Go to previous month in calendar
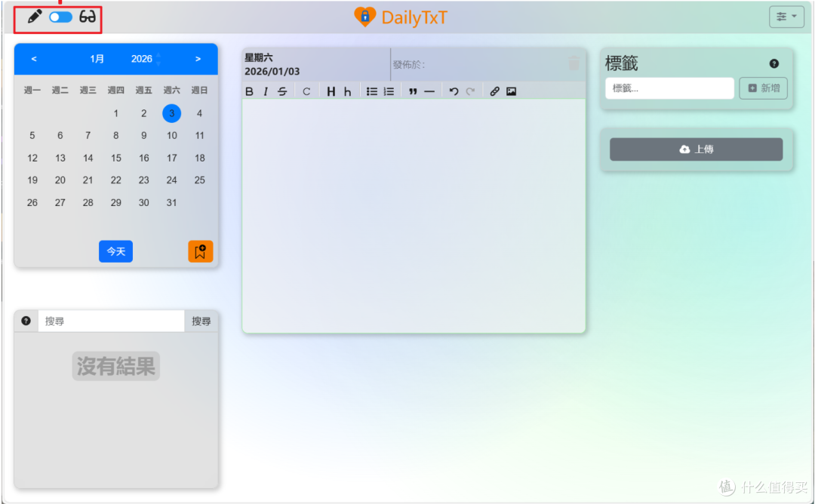Screen dimensions: 815x504 pos(34,59)
